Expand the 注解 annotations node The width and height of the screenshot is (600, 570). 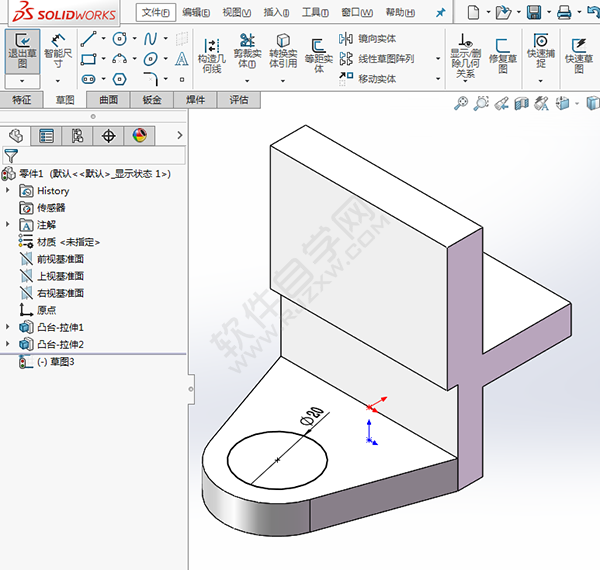[10, 224]
